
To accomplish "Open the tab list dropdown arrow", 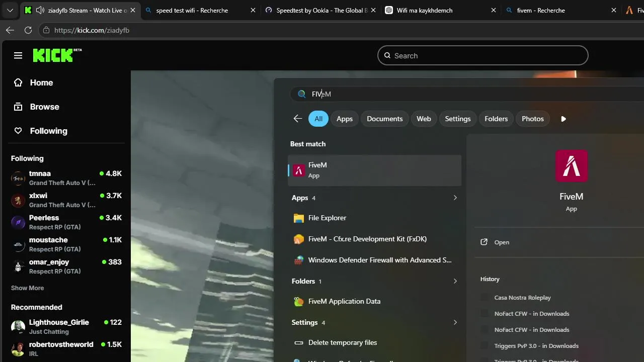I will (10, 10).
